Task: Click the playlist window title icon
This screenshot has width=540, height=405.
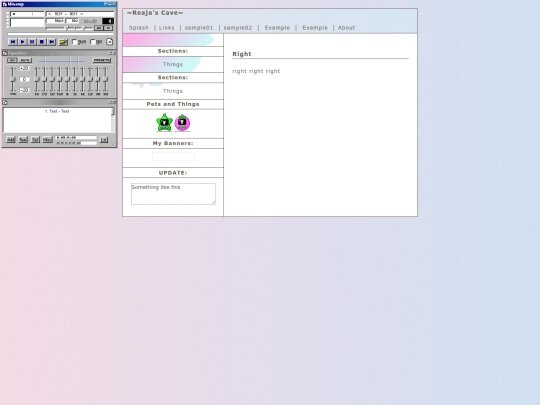Action: tap(5, 102)
